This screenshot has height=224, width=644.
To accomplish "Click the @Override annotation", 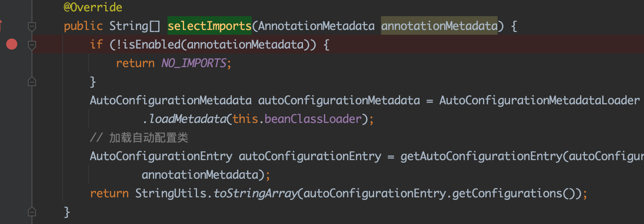I will pos(93,7).
